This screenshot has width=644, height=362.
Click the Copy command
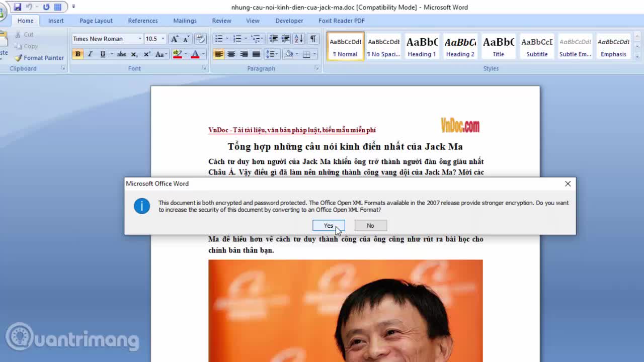coord(26,46)
